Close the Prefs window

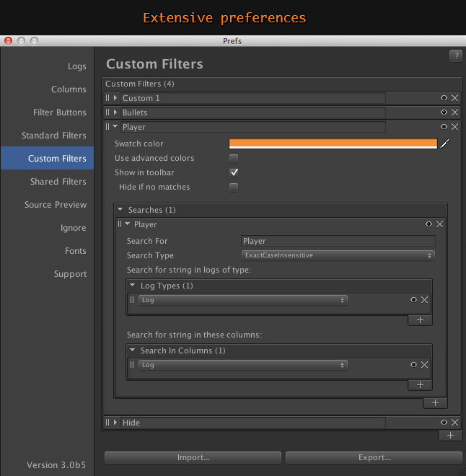coord(8,40)
